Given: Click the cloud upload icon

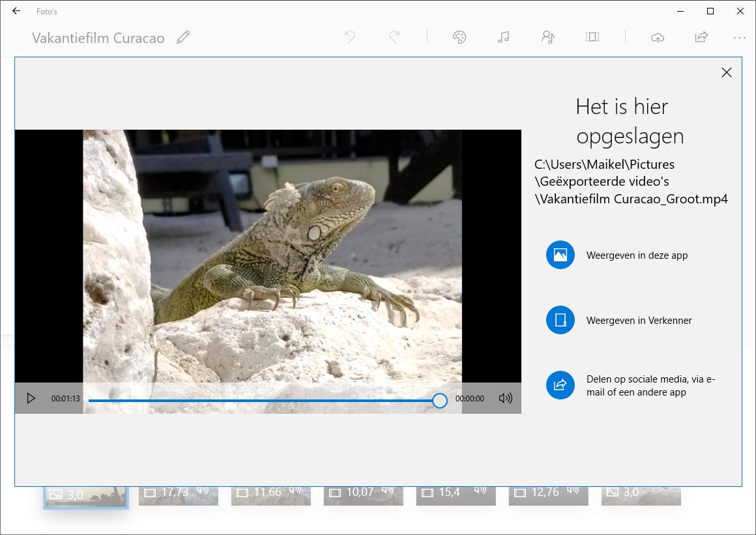Looking at the screenshot, I should point(658,37).
